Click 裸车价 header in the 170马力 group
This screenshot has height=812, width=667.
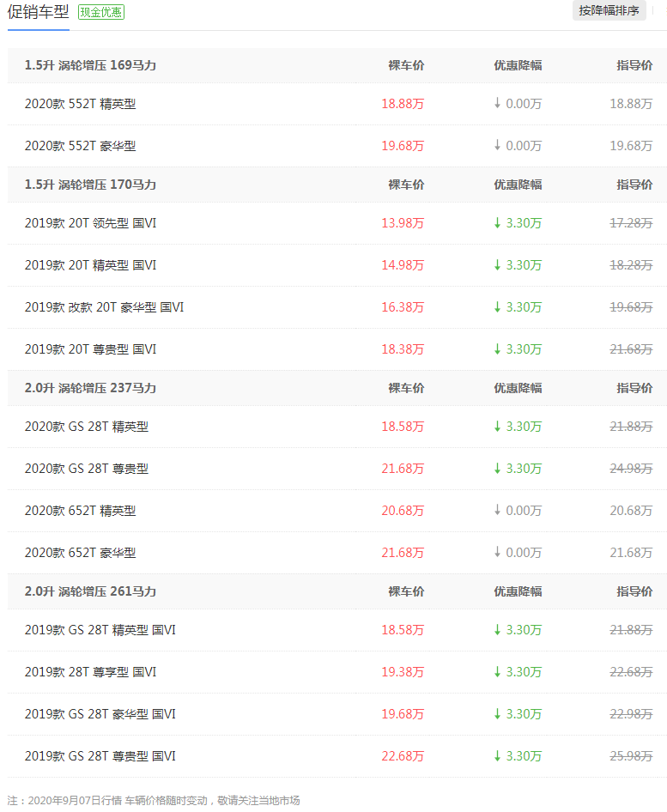click(407, 185)
